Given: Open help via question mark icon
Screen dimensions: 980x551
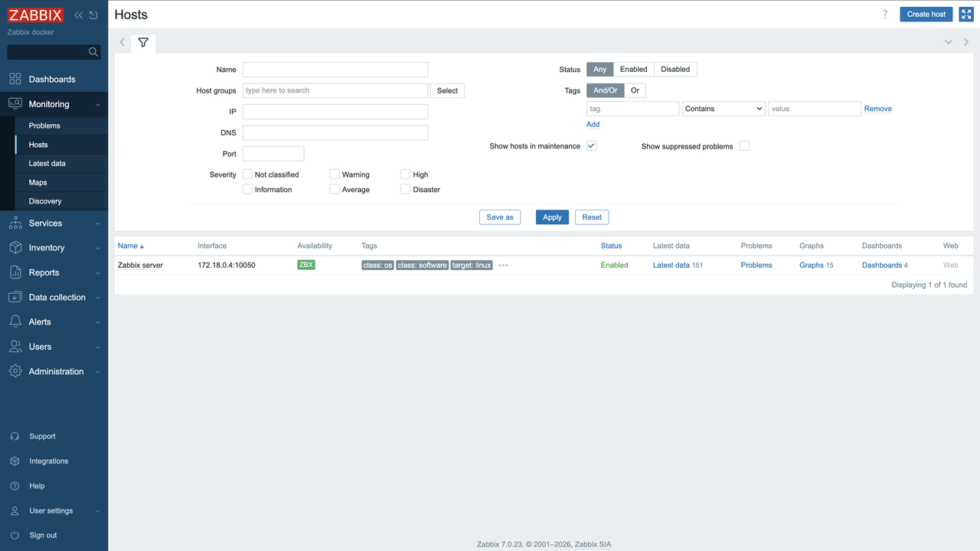Looking at the screenshot, I should [885, 14].
